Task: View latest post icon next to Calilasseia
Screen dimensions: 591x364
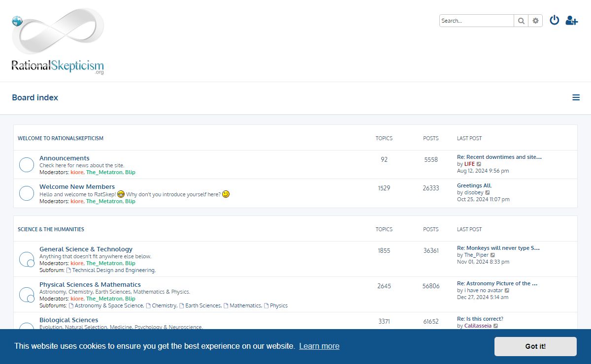Action: [x=496, y=326]
